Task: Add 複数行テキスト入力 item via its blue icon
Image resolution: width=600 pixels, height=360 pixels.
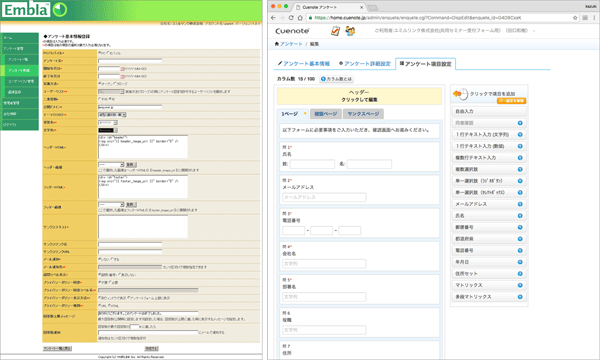Action: click(x=520, y=158)
